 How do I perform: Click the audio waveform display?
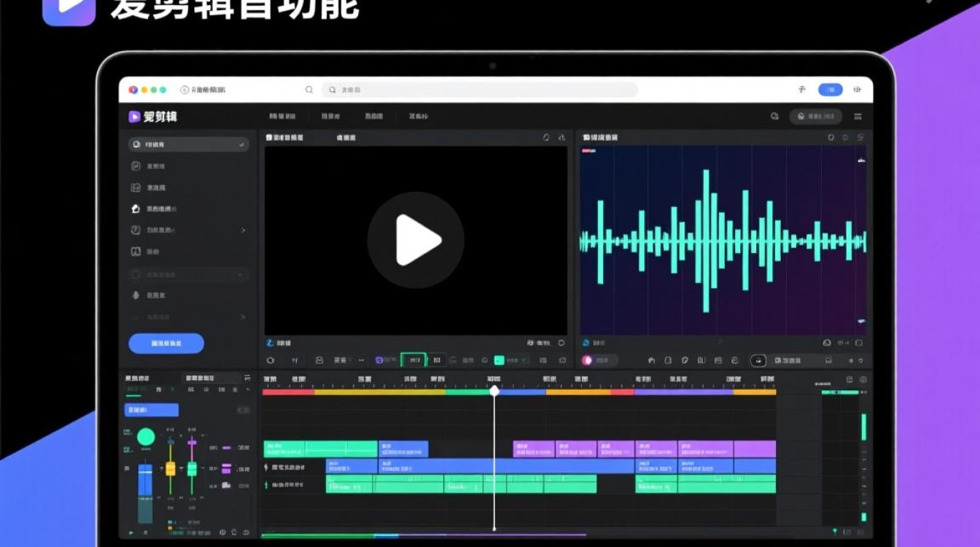723,240
